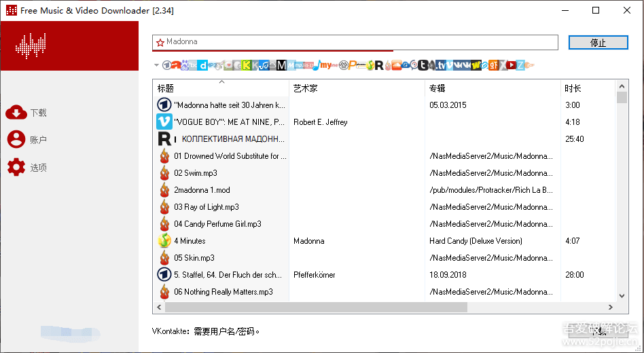Toggle the blue chain-link source icon
This screenshot has height=353, width=644.
tap(484, 65)
